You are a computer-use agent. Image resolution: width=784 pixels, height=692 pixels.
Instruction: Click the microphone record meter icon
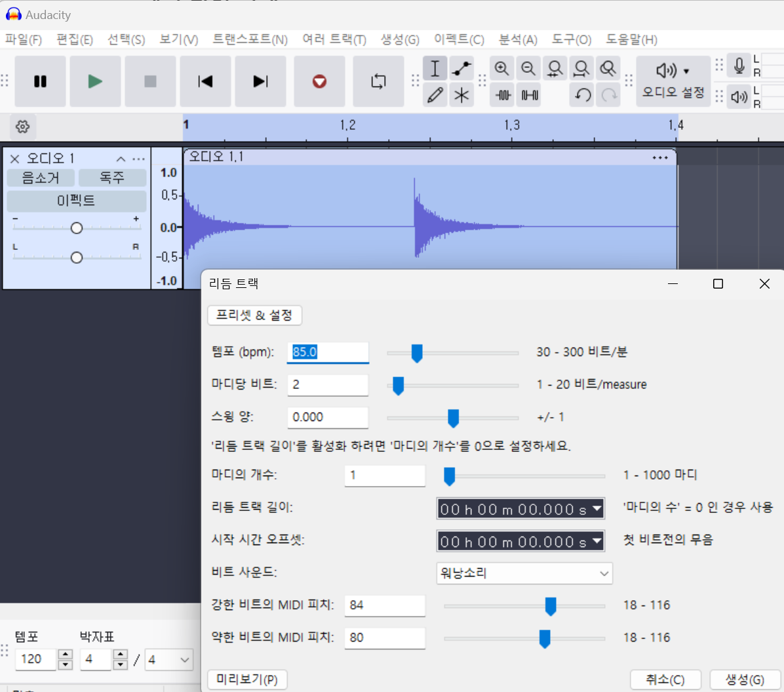point(739,66)
